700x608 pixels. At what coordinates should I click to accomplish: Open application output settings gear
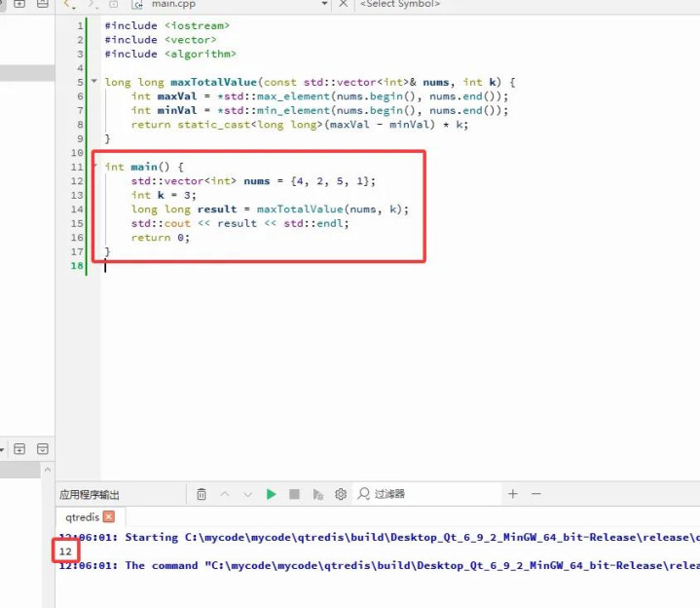tap(341, 495)
